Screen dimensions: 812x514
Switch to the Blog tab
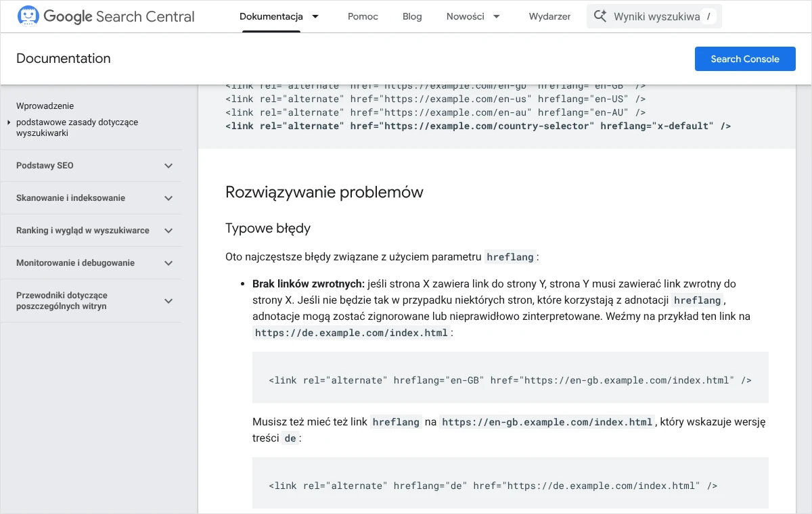412,16
